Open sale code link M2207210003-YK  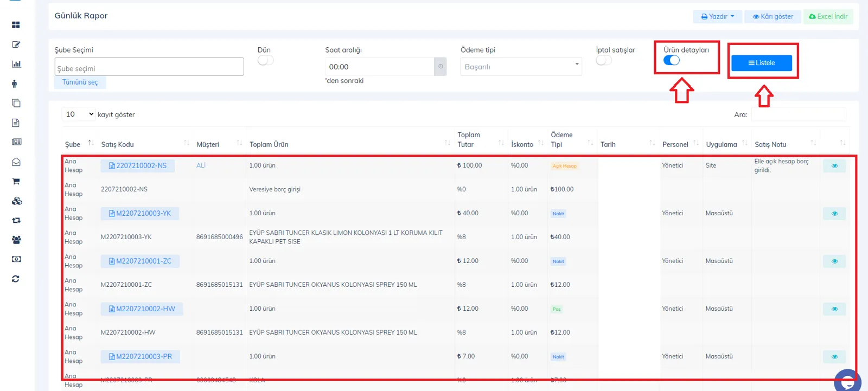pos(140,213)
